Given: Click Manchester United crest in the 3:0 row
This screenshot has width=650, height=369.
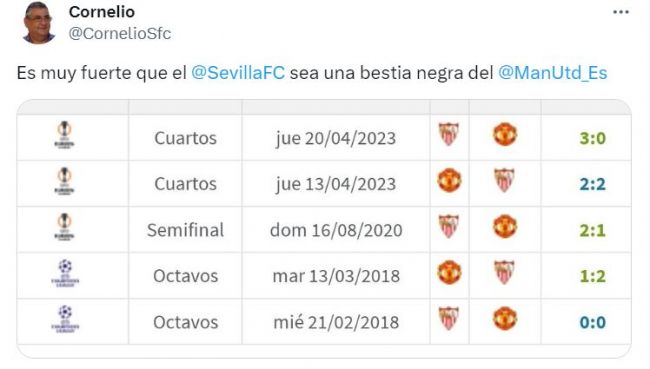Looking at the screenshot, I should coord(504,134).
